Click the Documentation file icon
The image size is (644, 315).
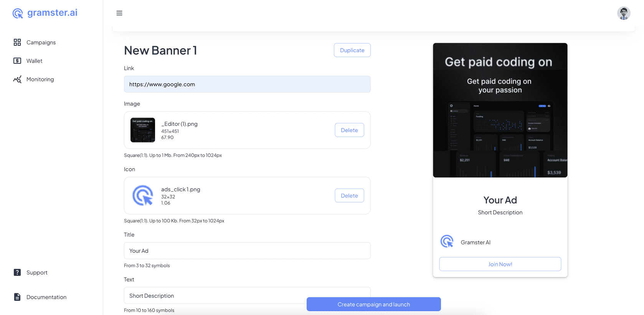(x=17, y=297)
